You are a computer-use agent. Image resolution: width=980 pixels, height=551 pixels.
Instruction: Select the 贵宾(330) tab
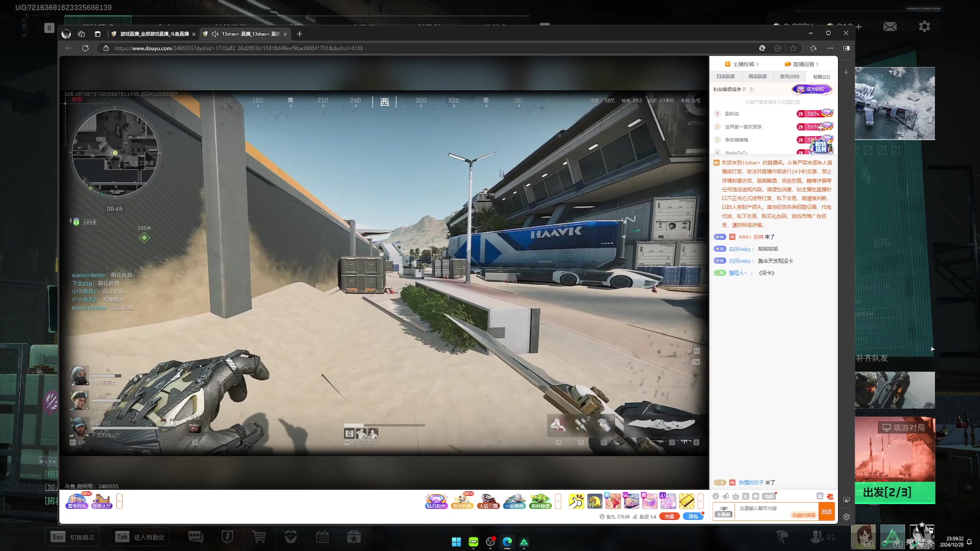789,77
